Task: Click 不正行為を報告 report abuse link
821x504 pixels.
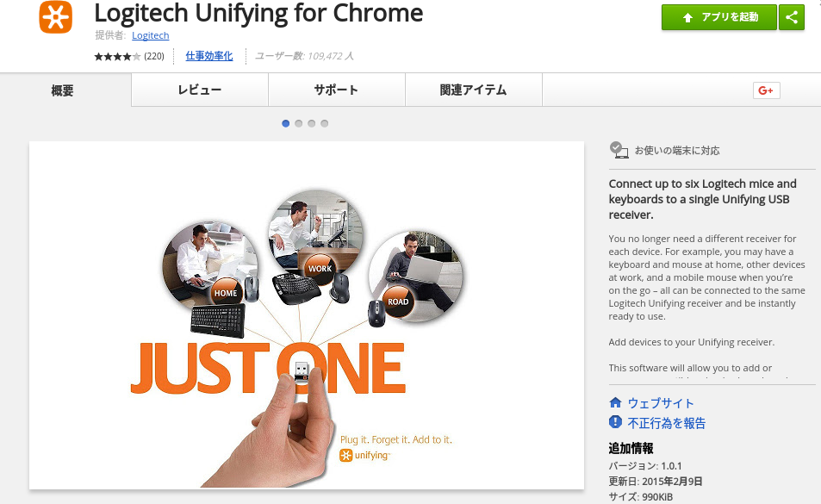Action: tap(667, 423)
